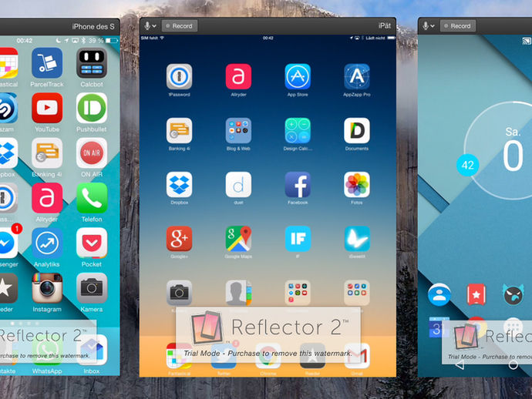The width and height of the screenshot is (532, 399).
Task: Open IF app on iPad window
Action: (298, 239)
